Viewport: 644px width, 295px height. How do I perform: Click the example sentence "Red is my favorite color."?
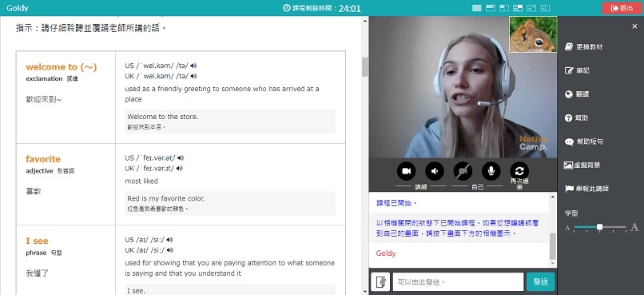pos(166,198)
